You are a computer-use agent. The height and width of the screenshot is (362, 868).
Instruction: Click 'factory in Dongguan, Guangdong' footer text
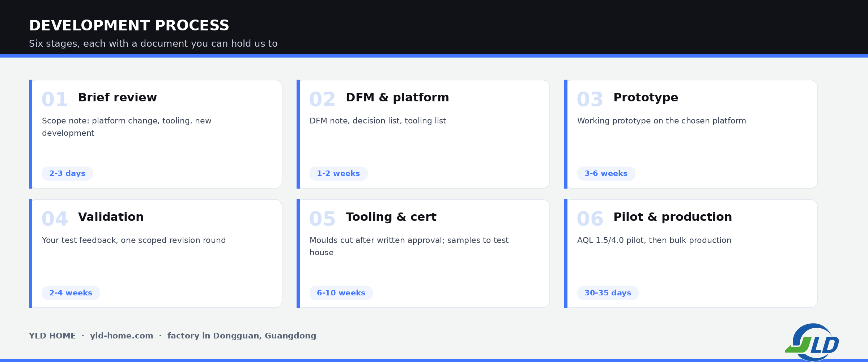click(x=242, y=336)
